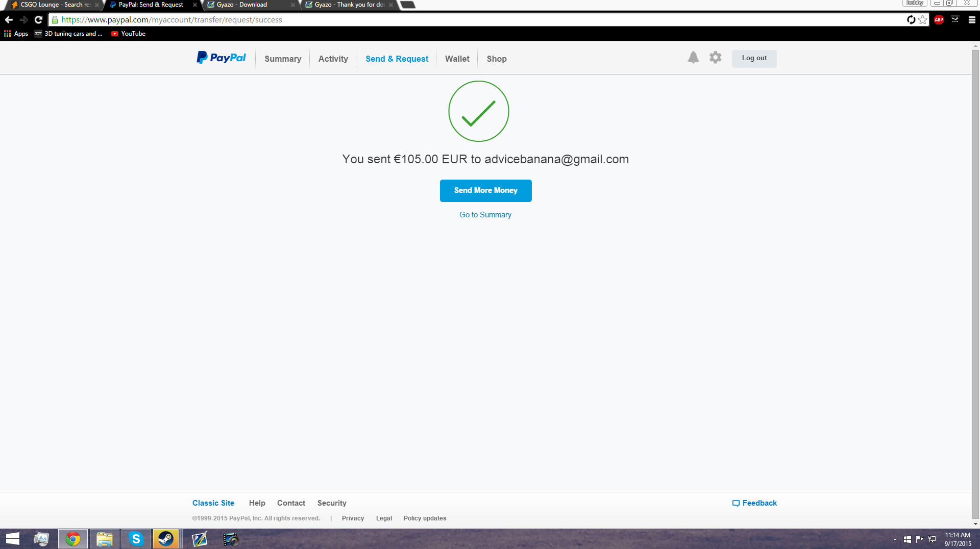The width and height of the screenshot is (980, 549).
Task: Click the AdBlock Plus extension icon
Action: (939, 20)
